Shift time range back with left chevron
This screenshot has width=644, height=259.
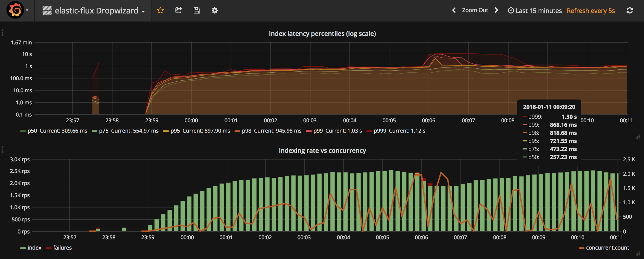(454, 10)
